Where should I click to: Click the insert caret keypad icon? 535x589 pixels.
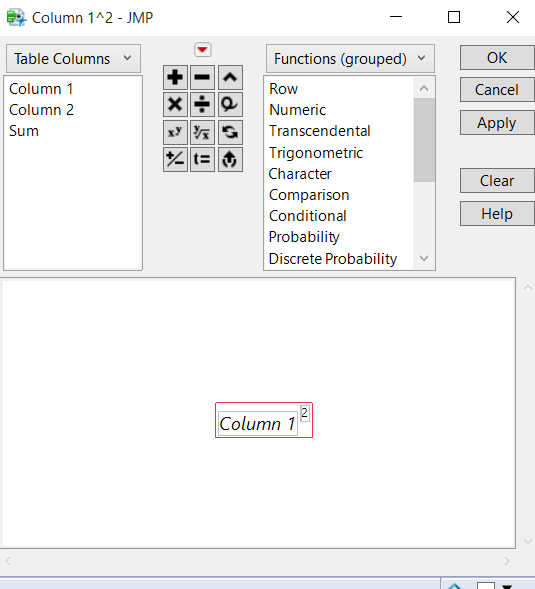click(x=230, y=77)
